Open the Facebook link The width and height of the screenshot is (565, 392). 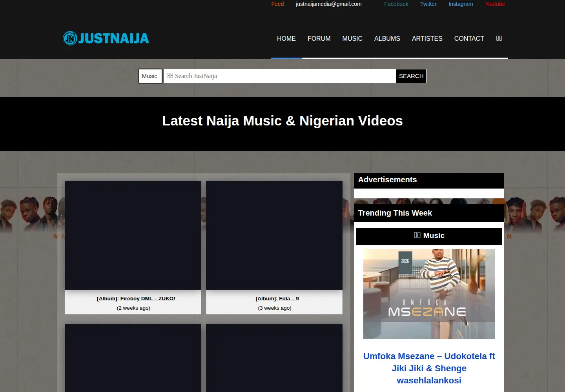(396, 4)
